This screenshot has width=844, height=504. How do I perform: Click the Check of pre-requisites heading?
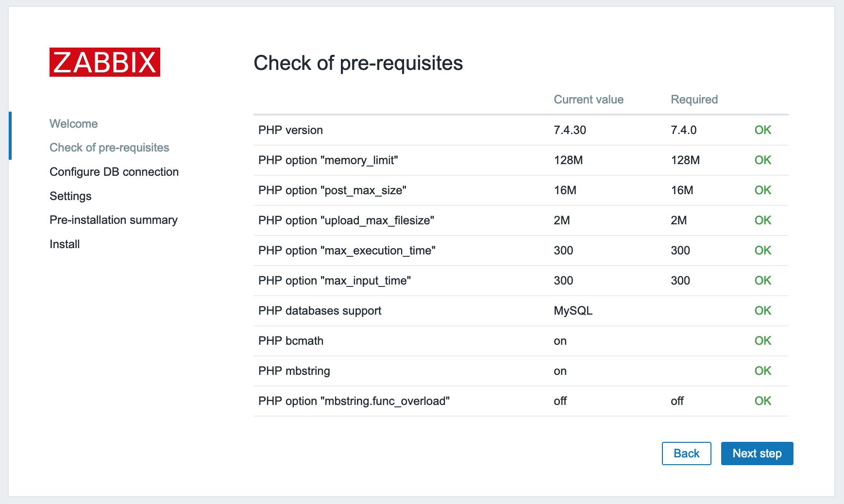pos(358,63)
